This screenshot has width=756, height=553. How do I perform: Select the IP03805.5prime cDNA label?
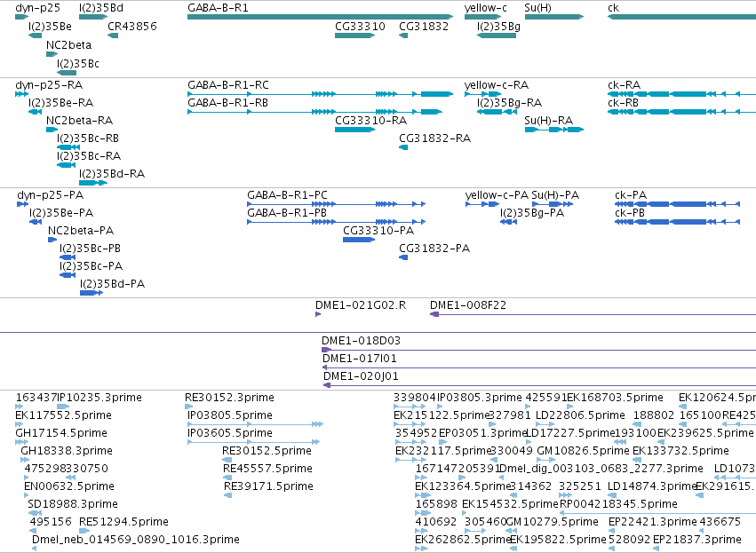tap(230, 415)
